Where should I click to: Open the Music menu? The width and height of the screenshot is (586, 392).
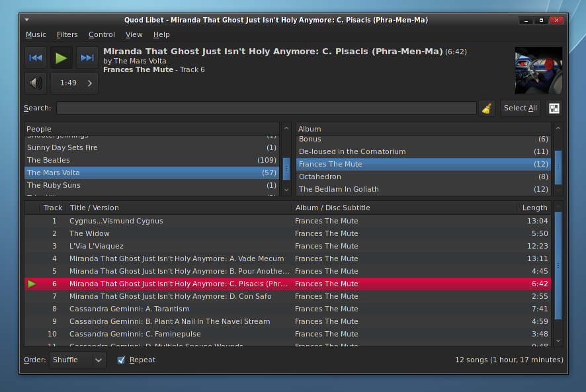click(36, 34)
